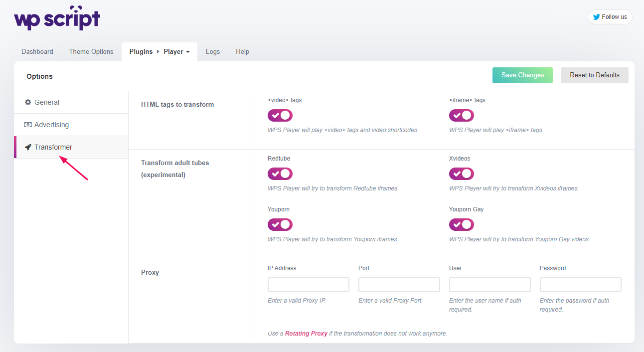Open the Theme Options tab
This screenshot has height=352, width=644.
91,52
